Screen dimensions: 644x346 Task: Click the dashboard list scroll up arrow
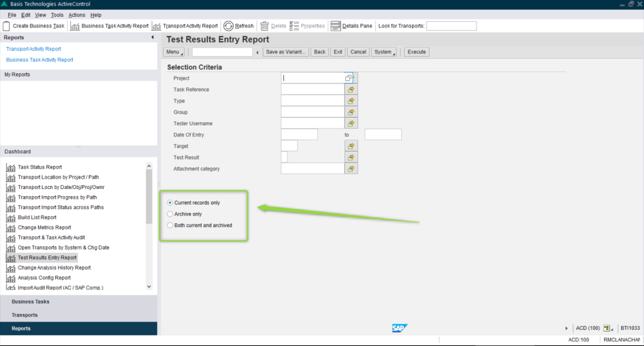(x=149, y=166)
